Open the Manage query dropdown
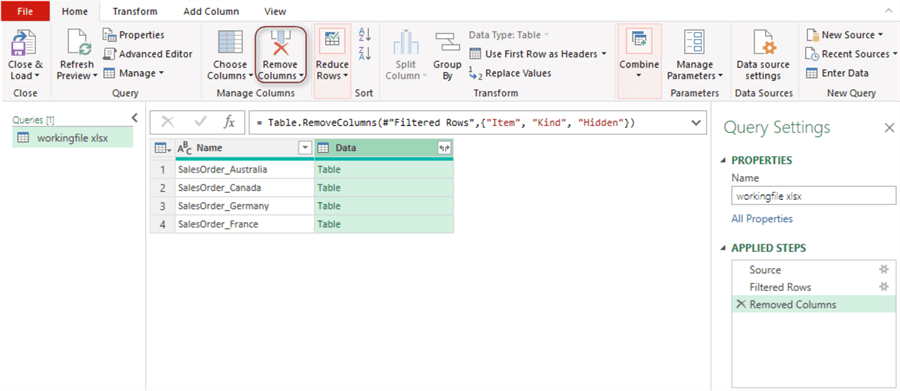 tap(134, 73)
